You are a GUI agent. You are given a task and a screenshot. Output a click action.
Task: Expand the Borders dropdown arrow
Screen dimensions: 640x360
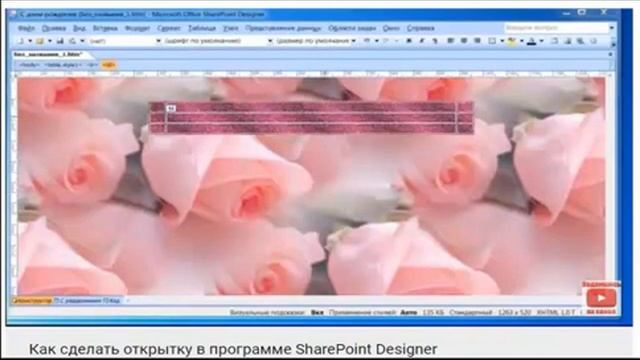coord(502,41)
